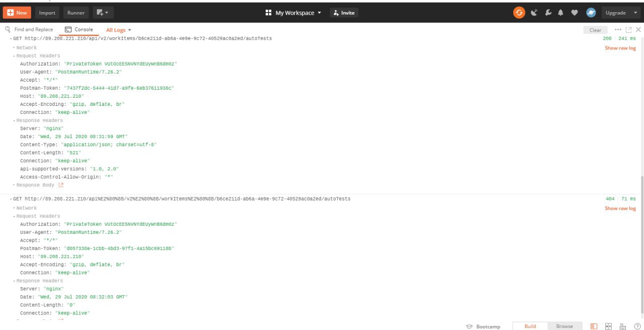Click the New button
Screen dimensions: 644x330
pyautogui.click(x=17, y=13)
